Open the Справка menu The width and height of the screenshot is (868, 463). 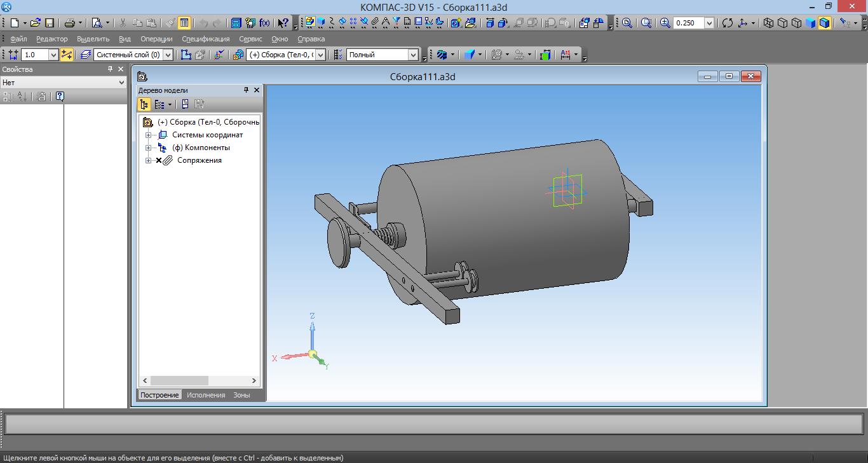[x=311, y=39]
